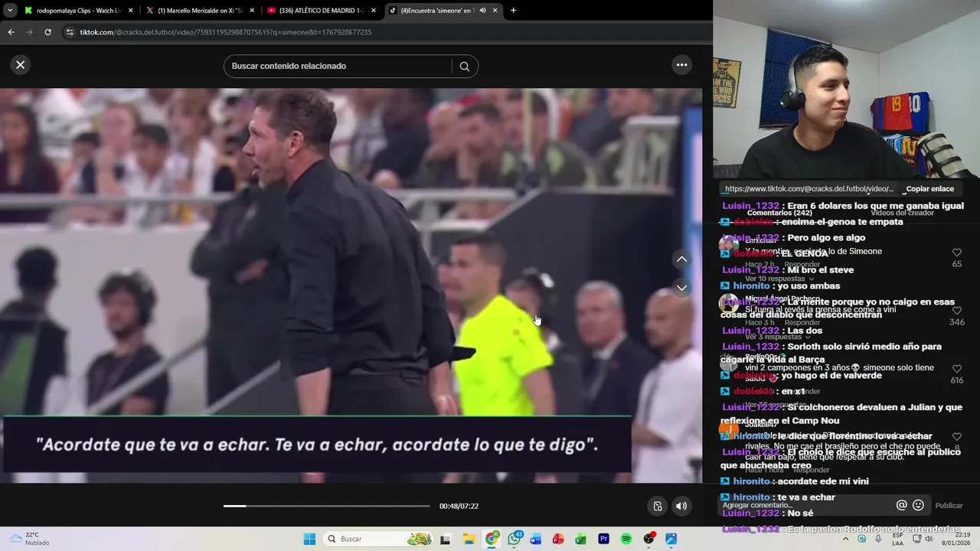Close the ATLÉTICO DE MADRID YouTube tab
Screen dimensions: 980x551
pyautogui.click(x=374, y=11)
